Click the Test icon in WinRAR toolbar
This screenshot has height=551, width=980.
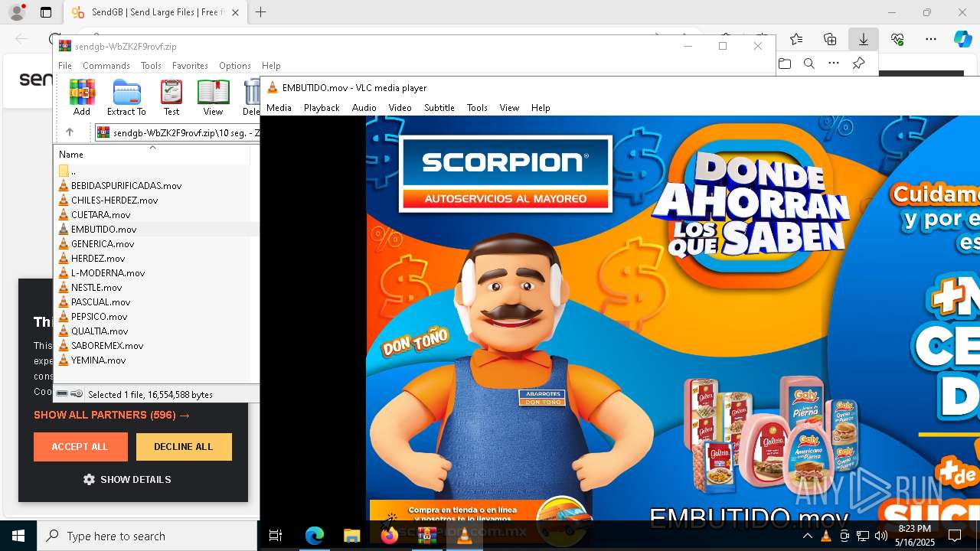click(x=171, y=97)
